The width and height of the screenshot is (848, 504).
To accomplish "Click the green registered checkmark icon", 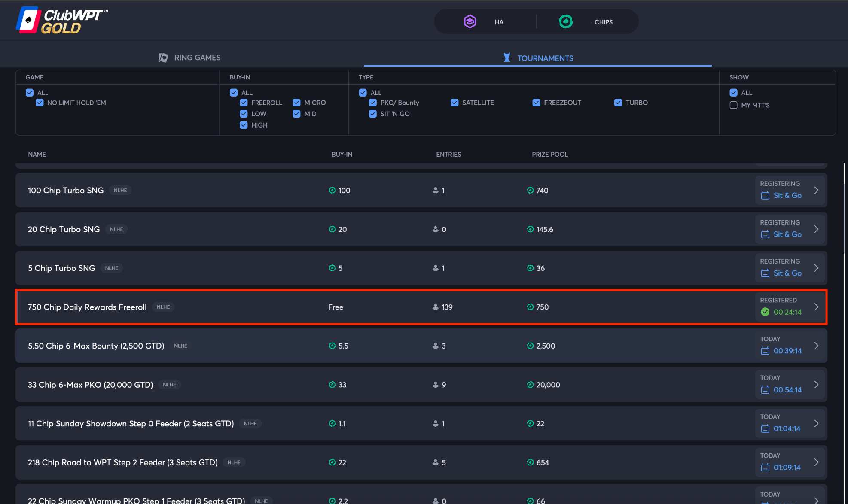I will click(x=765, y=312).
